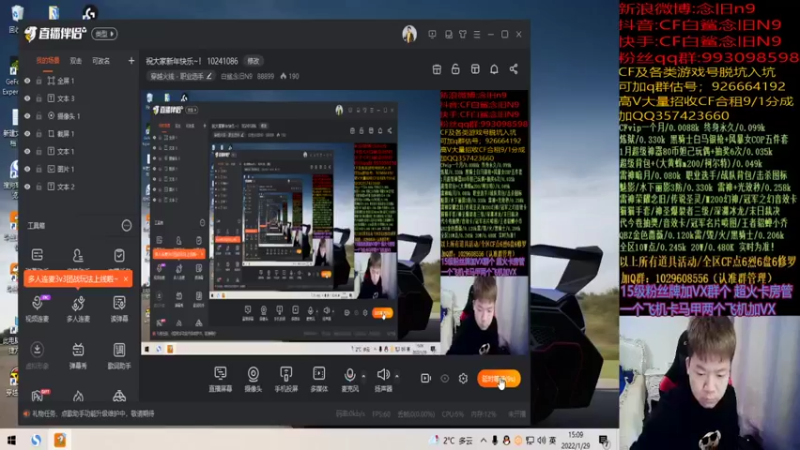The height and width of the screenshot is (450, 800).
Task: Add a new scene with plus
Action: (x=131, y=61)
